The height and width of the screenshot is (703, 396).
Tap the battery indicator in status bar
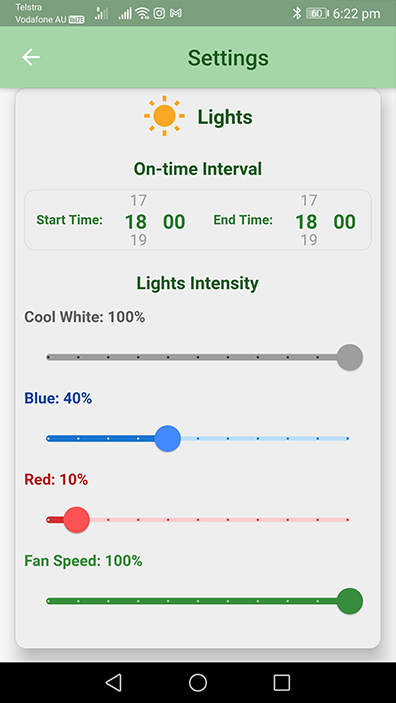coord(318,13)
